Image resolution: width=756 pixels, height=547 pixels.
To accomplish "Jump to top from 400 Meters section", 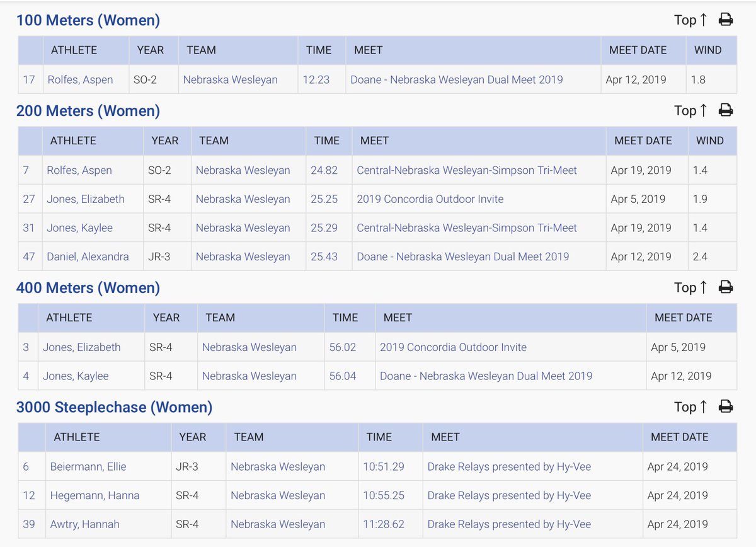I will tap(691, 288).
